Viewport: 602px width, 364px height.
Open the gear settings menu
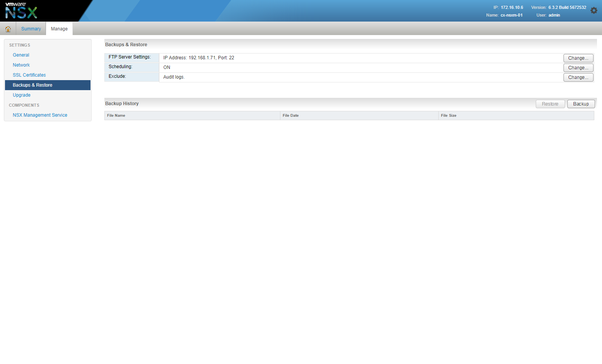click(594, 10)
